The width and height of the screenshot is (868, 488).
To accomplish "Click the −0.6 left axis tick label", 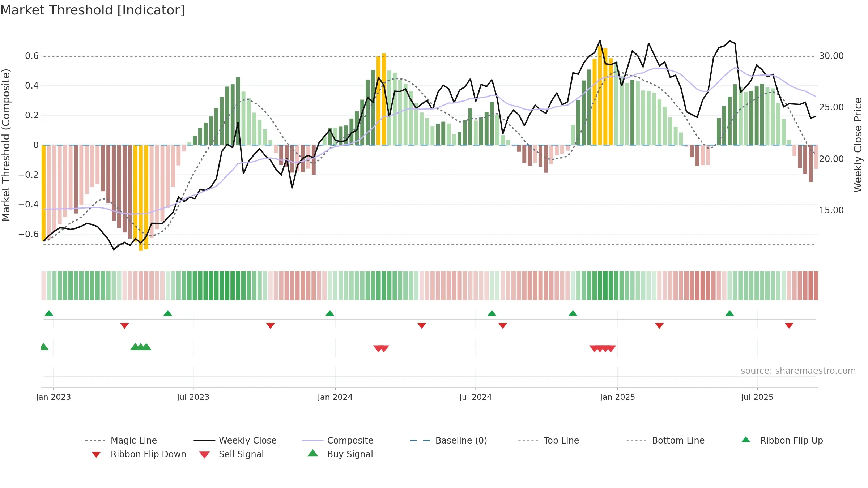I will click(x=29, y=234).
